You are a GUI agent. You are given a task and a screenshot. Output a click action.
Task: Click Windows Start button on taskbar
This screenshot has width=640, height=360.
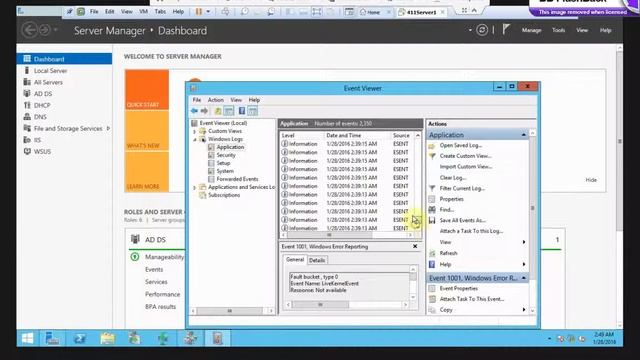point(28,338)
